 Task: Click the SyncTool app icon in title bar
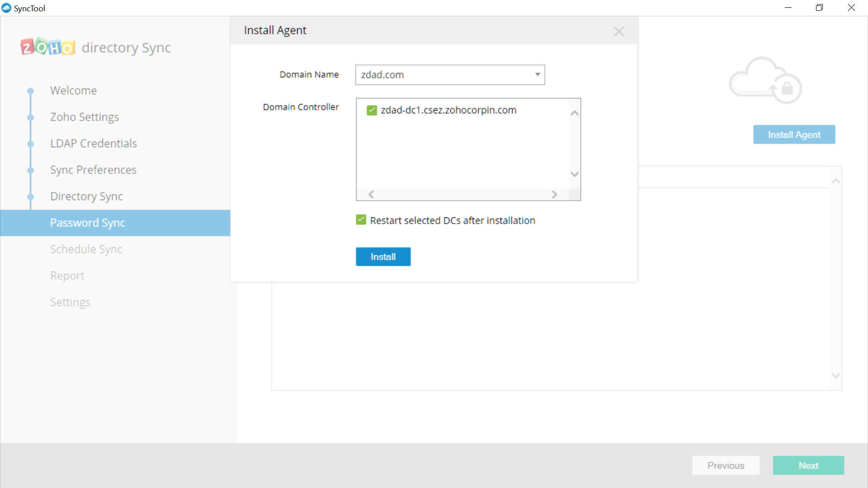(x=6, y=8)
